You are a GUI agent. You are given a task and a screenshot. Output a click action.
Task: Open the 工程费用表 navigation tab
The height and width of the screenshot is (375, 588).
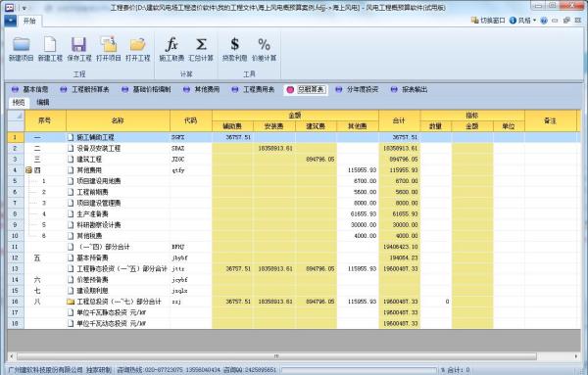(253, 89)
